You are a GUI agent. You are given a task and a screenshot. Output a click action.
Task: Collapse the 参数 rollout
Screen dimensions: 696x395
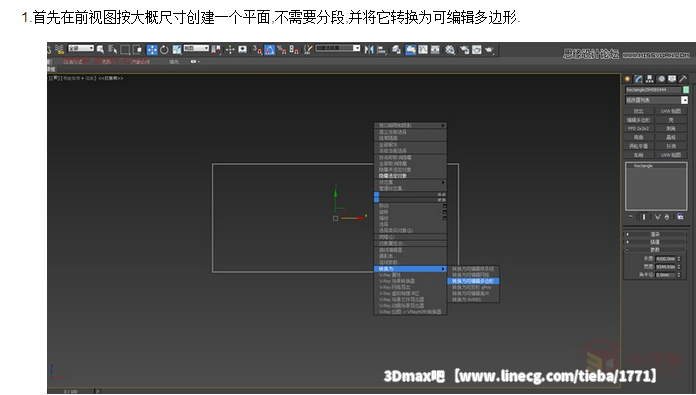point(655,249)
